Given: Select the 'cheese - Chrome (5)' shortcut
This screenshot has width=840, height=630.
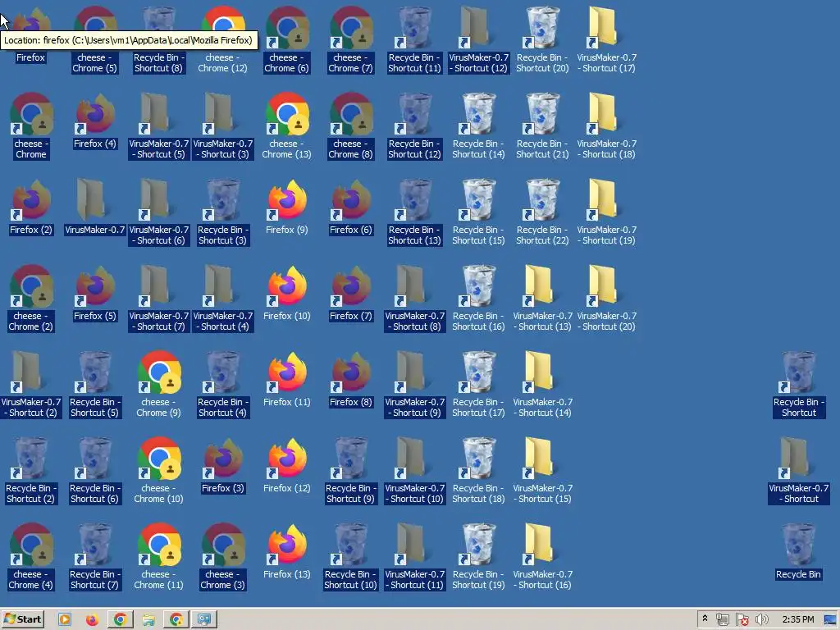Looking at the screenshot, I should click(94, 40).
